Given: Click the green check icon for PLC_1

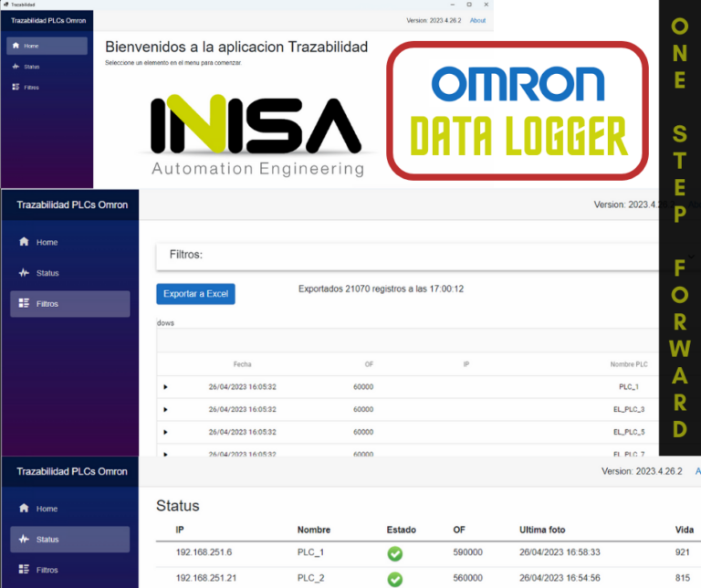Looking at the screenshot, I should [394, 553].
